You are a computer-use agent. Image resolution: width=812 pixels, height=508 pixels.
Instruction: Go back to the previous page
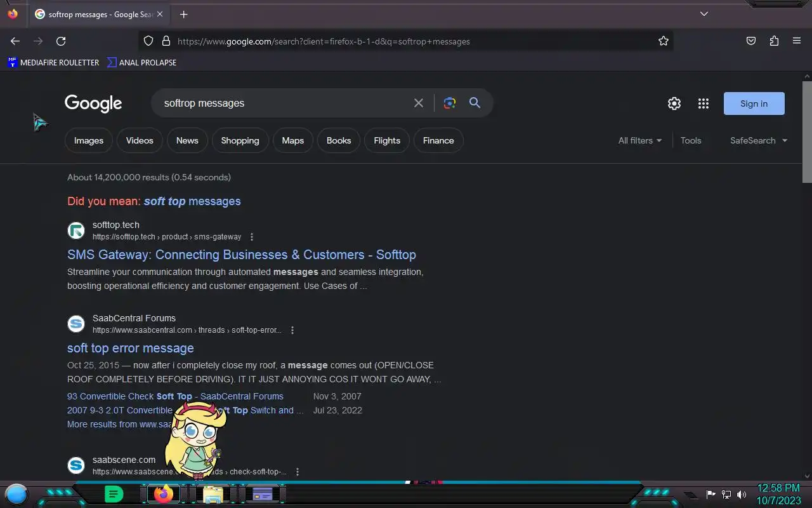[15, 41]
